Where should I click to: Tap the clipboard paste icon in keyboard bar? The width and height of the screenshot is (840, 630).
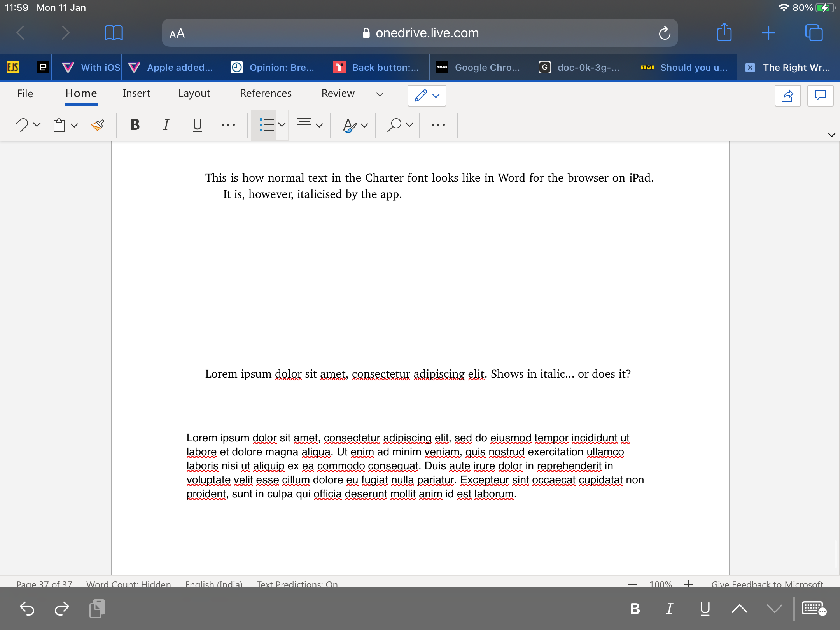click(97, 609)
